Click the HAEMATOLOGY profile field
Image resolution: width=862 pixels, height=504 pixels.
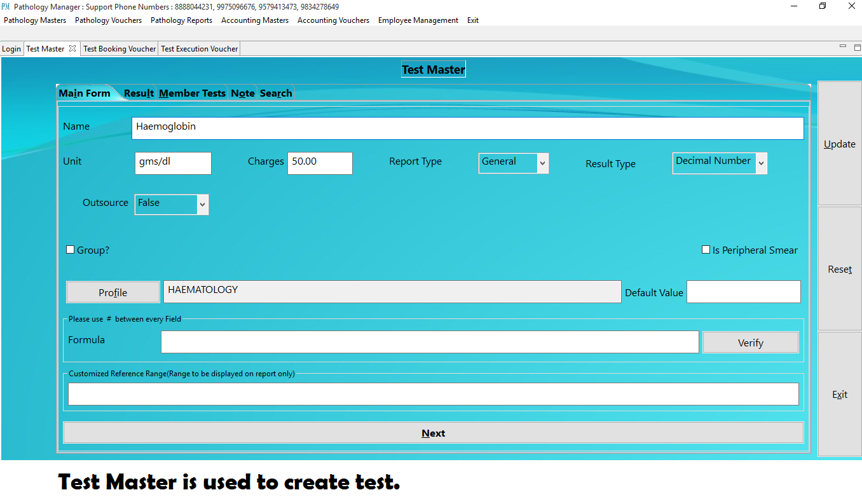point(392,292)
